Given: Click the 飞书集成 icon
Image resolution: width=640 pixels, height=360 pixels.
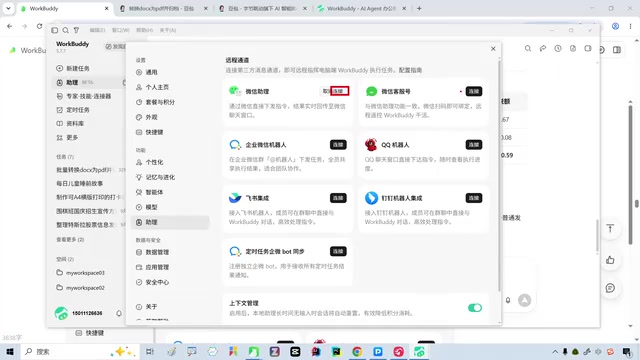Looking at the screenshot, I should [x=235, y=198].
